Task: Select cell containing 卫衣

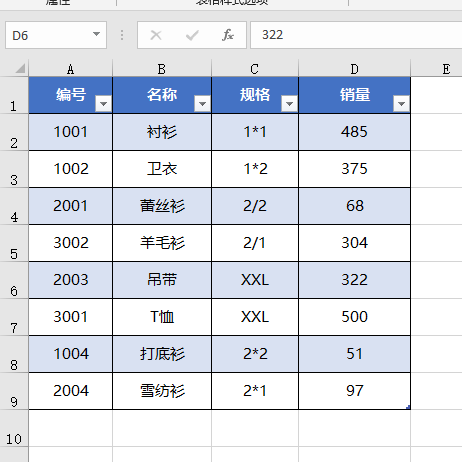Action: coord(162,169)
